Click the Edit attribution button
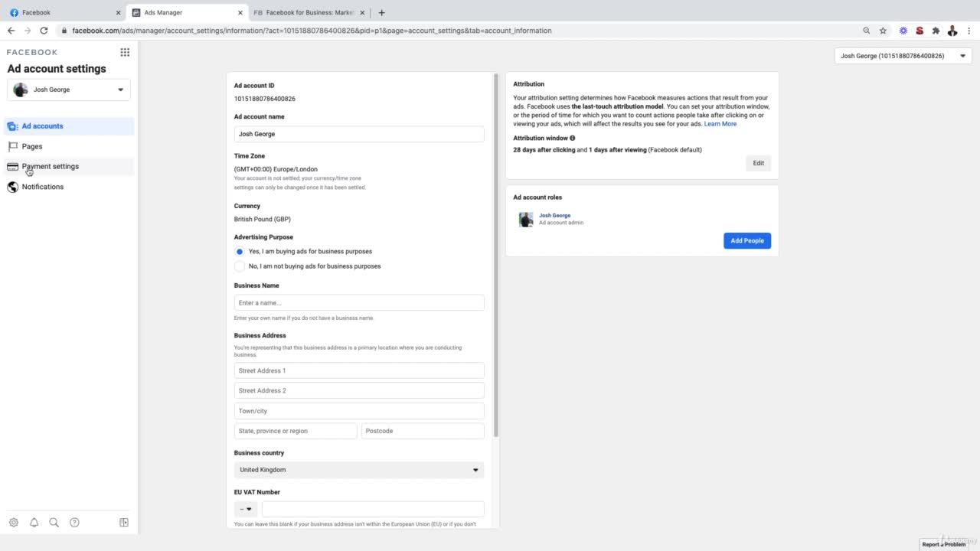The width and height of the screenshot is (980, 551). [x=758, y=163]
